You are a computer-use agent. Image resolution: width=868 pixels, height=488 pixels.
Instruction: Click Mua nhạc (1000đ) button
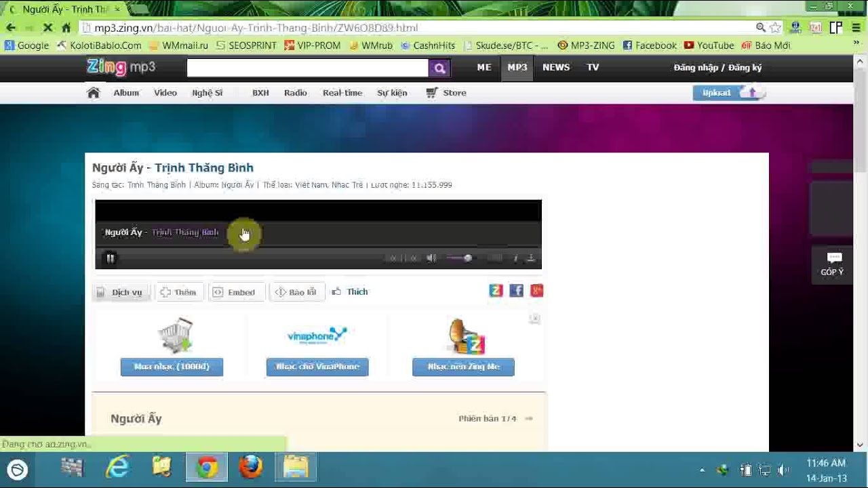(x=172, y=367)
